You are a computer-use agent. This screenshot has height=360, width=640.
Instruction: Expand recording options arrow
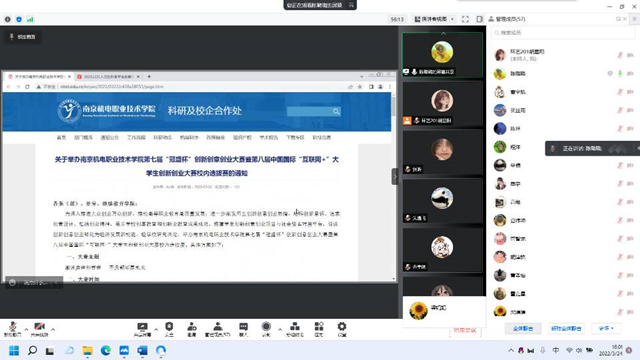pyautogui.click(x=280, y=329)
